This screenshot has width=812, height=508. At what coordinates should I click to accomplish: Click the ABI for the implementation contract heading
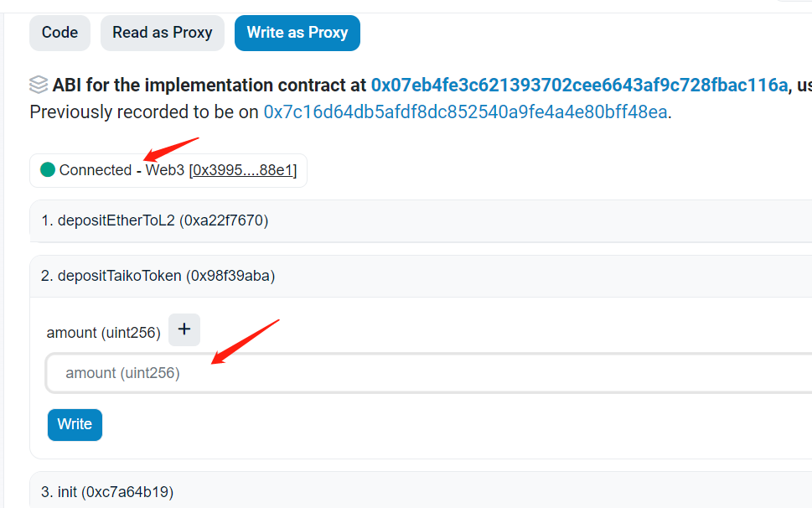click(209, 85)
